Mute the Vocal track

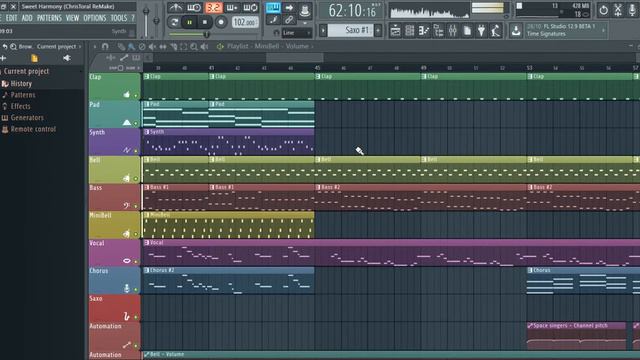click(x=136, y=262)
